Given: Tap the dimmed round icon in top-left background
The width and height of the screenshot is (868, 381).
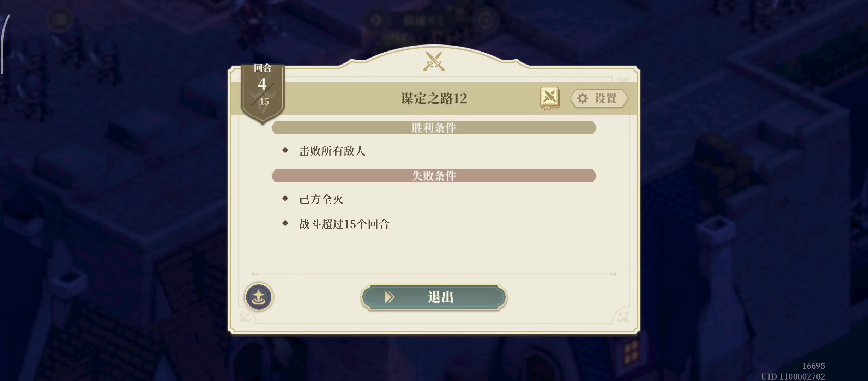Looking at the screenshot, I should coord(60,19).
